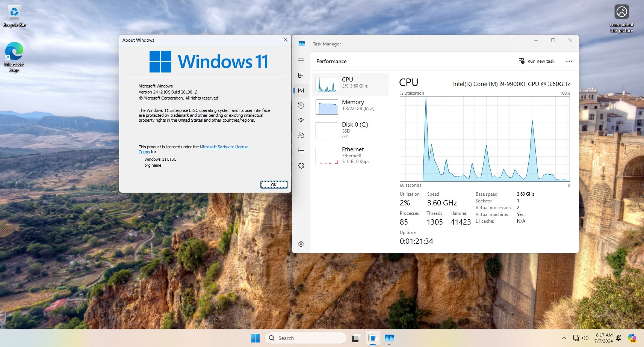Open the three-dot more options menu
Image resolution: width=644 pixels, height=347 pixels.
pos(569,61)
